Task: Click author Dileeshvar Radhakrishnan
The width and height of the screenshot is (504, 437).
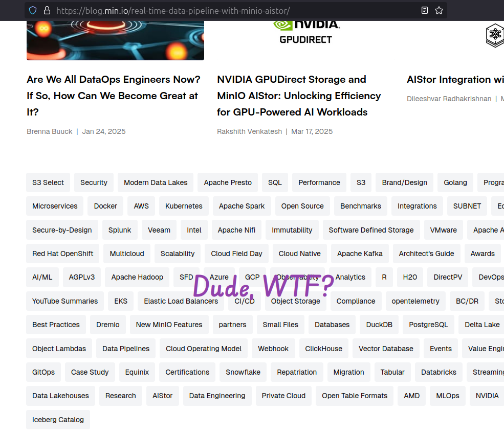Action: click(x=449, y=99)
